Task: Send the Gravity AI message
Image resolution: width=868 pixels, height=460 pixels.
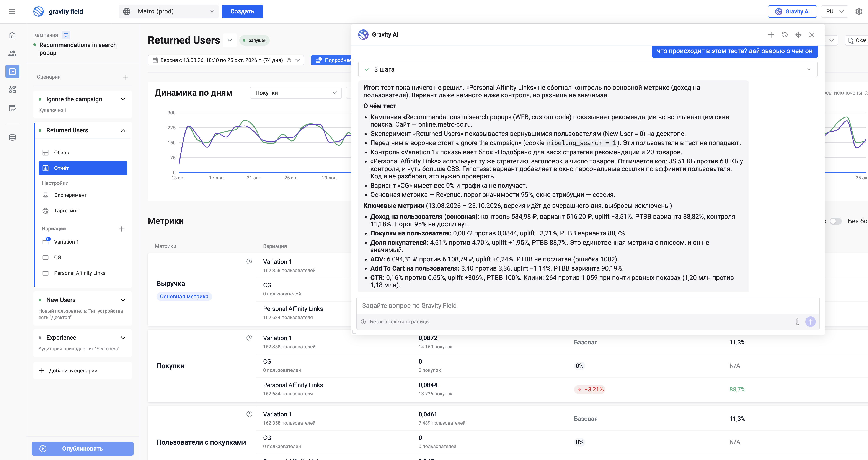Action: (x=810, y=322)
